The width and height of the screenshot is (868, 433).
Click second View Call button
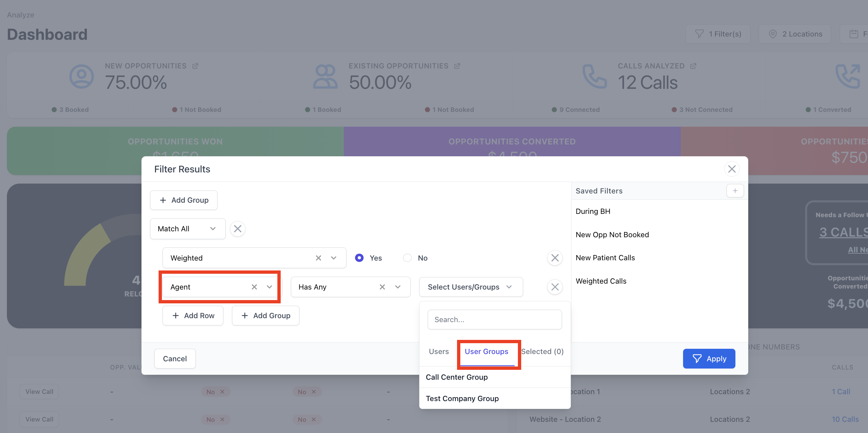click(x=39, y=419)
